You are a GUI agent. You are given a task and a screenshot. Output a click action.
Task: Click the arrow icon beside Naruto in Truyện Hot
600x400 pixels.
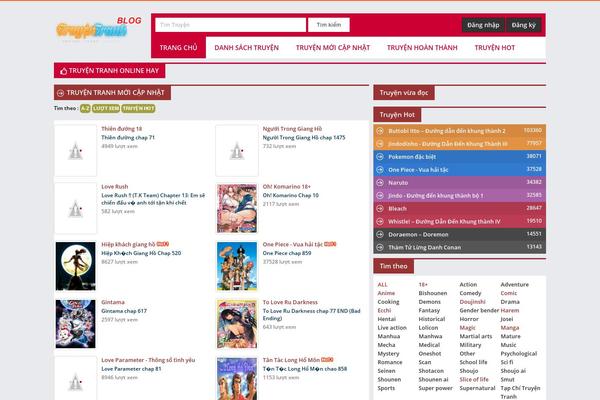(380, 183)
